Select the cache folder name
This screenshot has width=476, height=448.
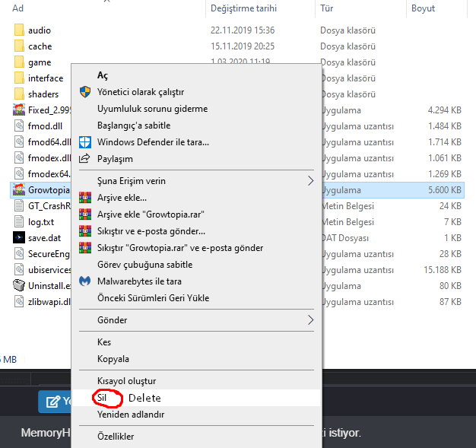pos(40,46)
